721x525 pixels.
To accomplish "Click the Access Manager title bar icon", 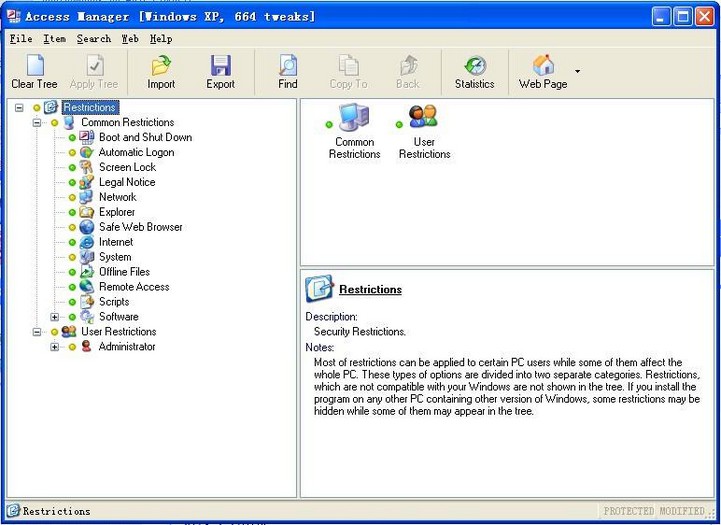I will pyautogui.click(x=13, y=17).
